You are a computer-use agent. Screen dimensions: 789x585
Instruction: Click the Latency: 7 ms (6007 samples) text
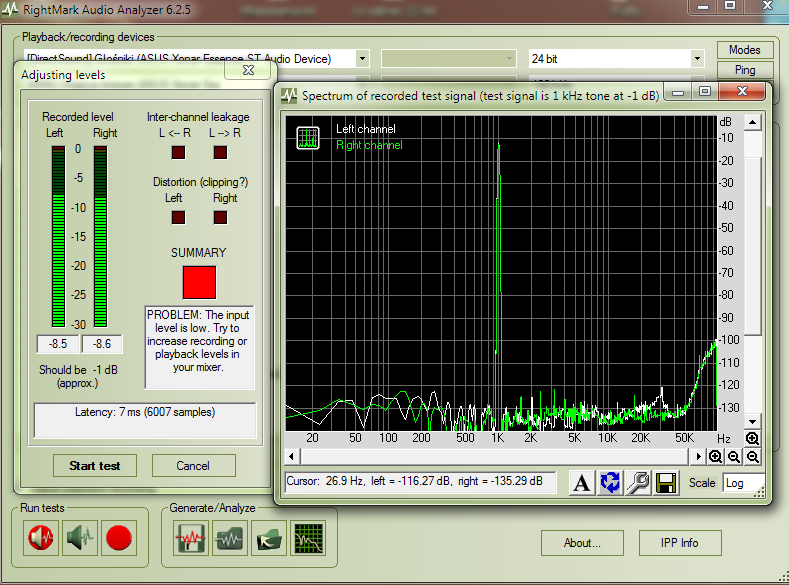coord(145,412)
